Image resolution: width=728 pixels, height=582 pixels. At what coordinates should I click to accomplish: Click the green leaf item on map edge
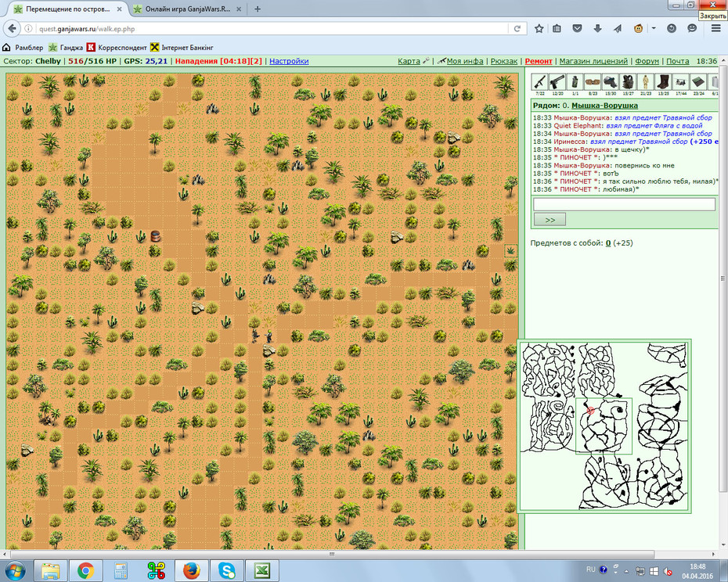click(x=510, y=250)
